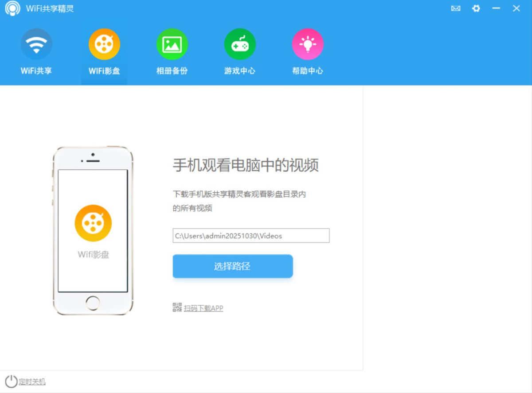Image resolution: width=532 pixels, height=393 pixels.
Task: Click the small QR code icon near bottom
Action: tap(177, 307)
